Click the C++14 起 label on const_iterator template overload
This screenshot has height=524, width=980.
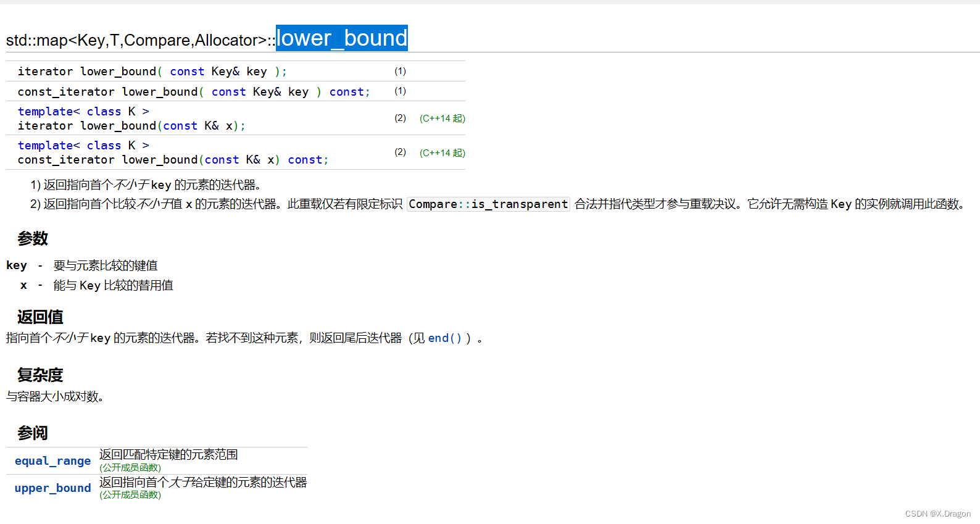[442, 153]
